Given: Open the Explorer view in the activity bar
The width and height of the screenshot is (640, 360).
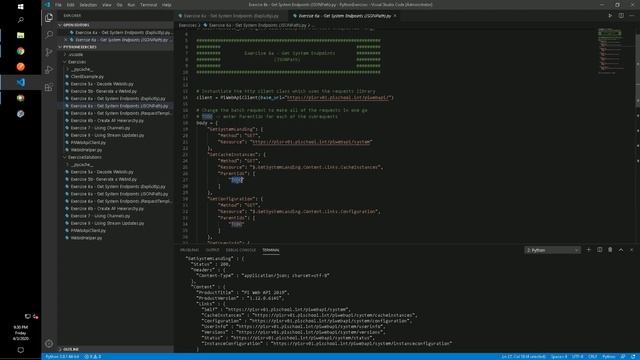Looking at the screenshot, I should pos(49,18).
